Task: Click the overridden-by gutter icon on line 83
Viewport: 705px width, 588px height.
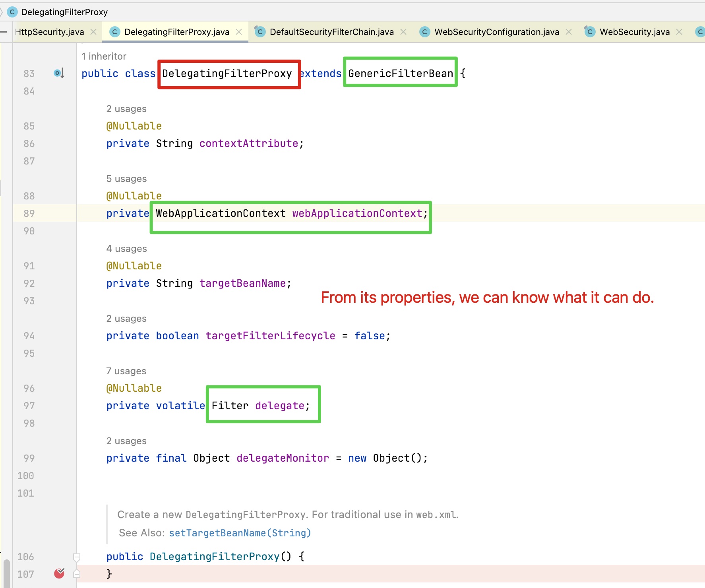Action: point(59,73)
